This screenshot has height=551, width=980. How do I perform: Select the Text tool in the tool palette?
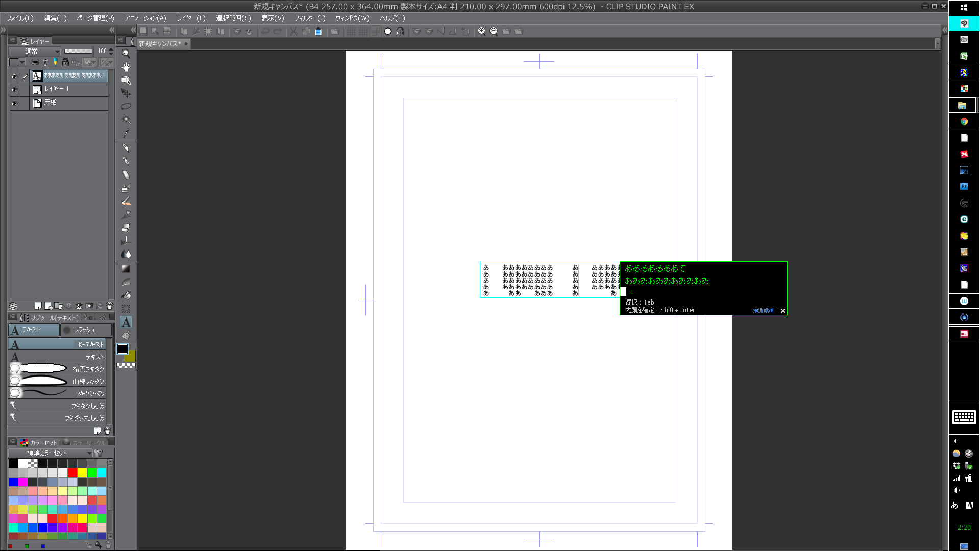126,322
